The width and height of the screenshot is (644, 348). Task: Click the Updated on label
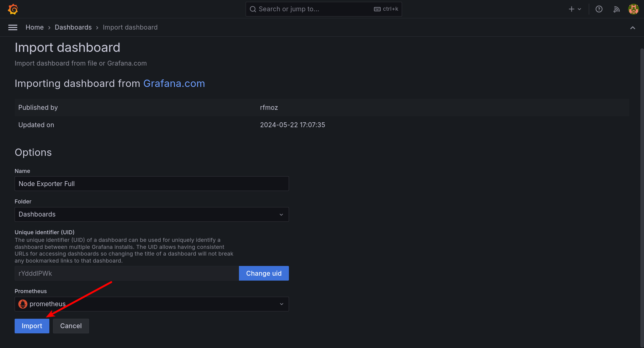pyautogui.click(x=36, y=125)
